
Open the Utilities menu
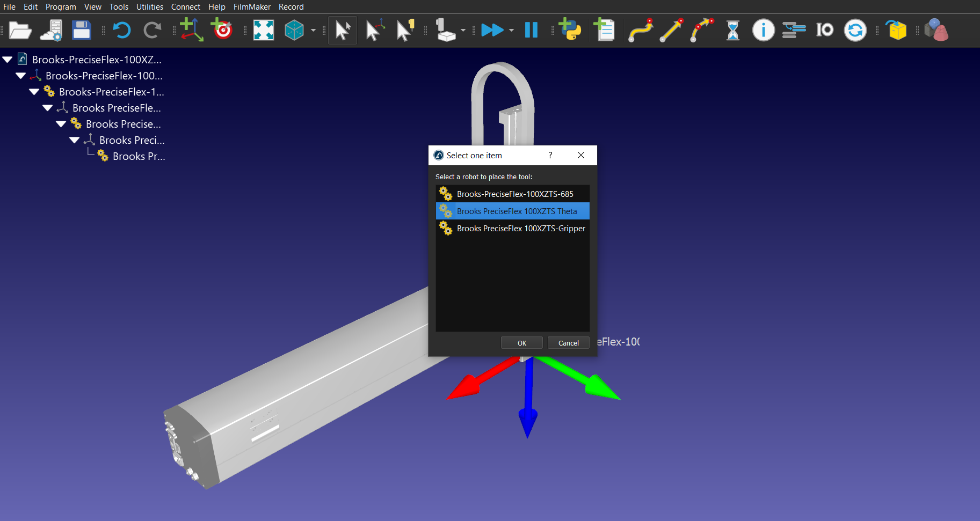point(149,7)
